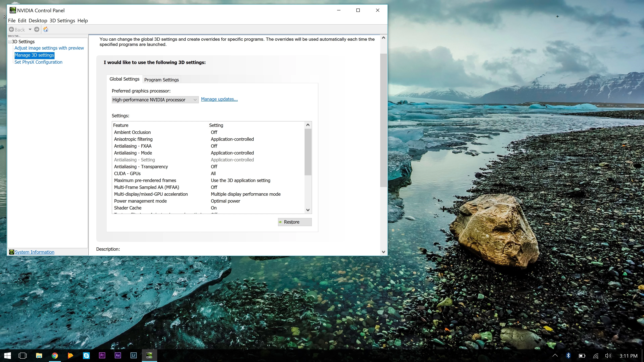
Task: Click the Forward arrow icon
Action: [37, 29]
